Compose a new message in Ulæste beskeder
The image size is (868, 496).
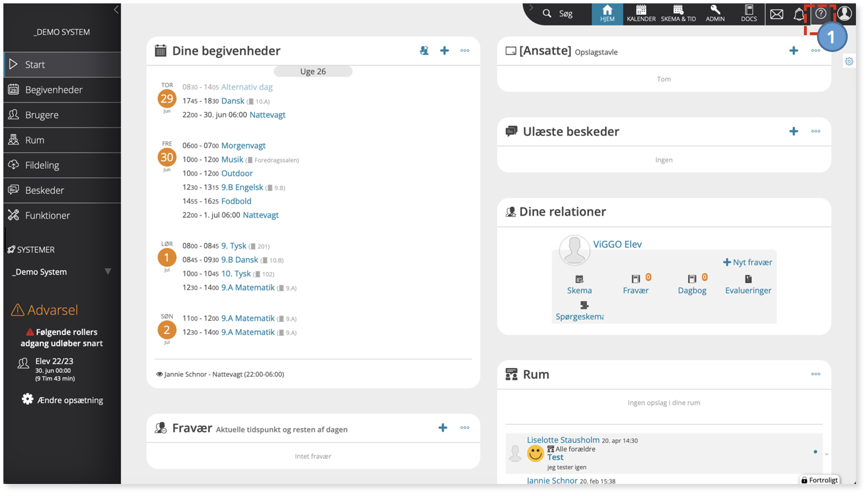pos(794,131)
